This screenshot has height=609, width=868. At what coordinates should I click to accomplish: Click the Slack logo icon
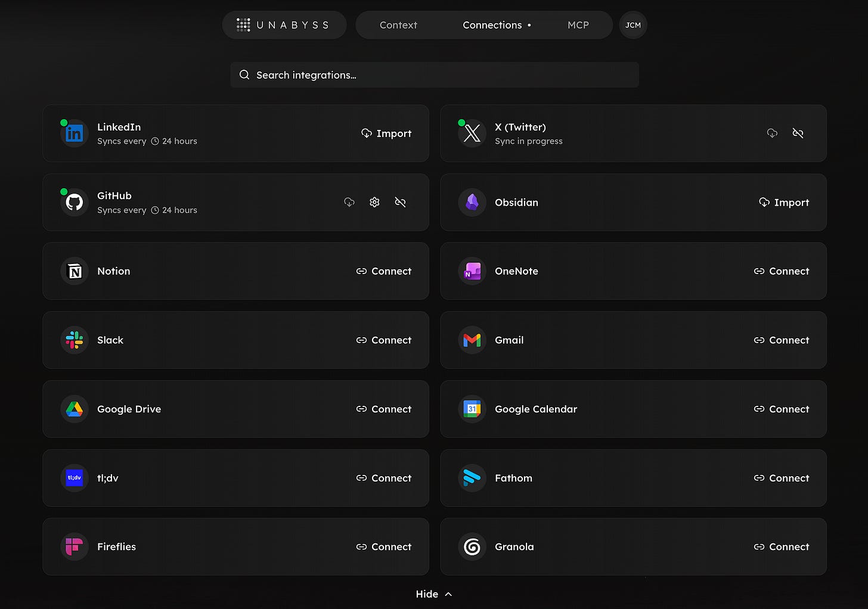[x=75, y=340]
